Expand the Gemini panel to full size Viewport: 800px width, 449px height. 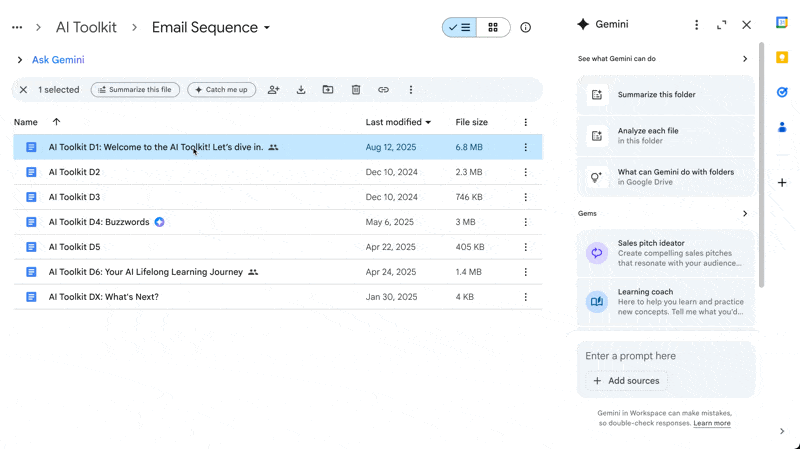coord(721,25)
